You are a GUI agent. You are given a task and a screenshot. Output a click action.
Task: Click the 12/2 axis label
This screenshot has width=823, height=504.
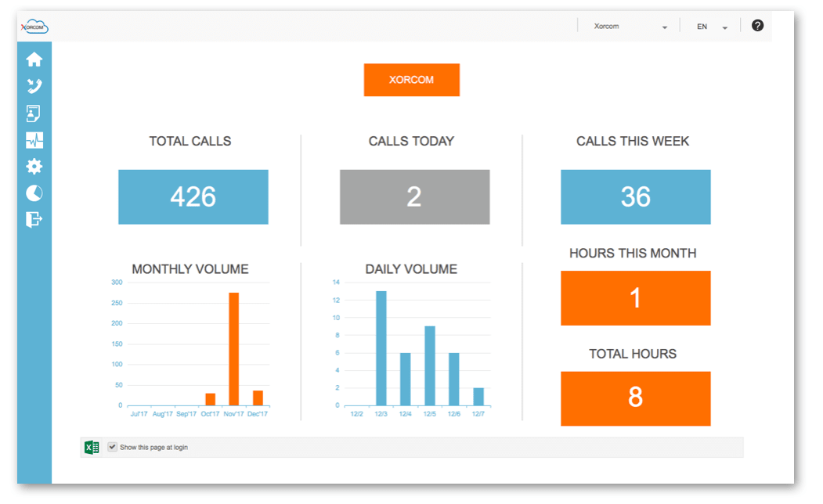point(357,414)
